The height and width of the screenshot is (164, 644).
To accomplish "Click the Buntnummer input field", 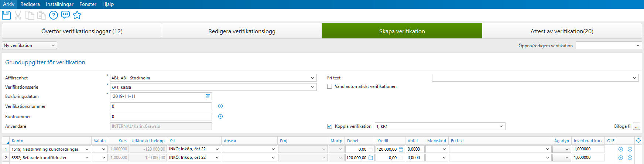I will [x=161, y=116].
